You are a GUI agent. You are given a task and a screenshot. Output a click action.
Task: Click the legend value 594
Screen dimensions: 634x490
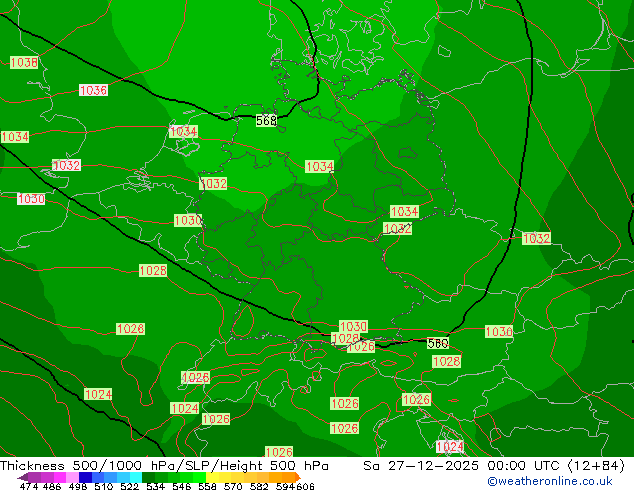point(285,486)
